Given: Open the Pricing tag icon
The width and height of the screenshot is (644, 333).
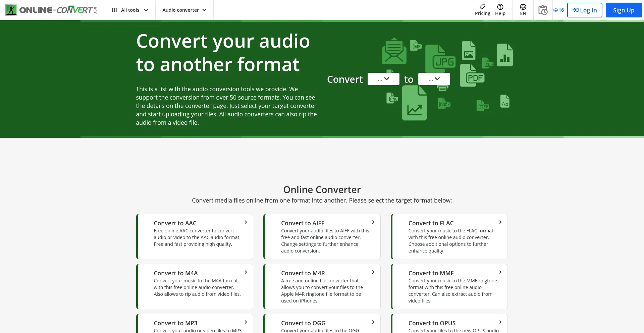Looking at the screenshot, I should point(482,7).
